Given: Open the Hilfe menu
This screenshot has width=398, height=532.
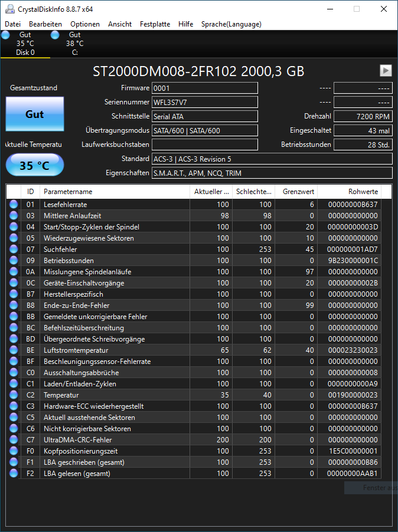Looking at the screenshot, I should tap(185, 24).
